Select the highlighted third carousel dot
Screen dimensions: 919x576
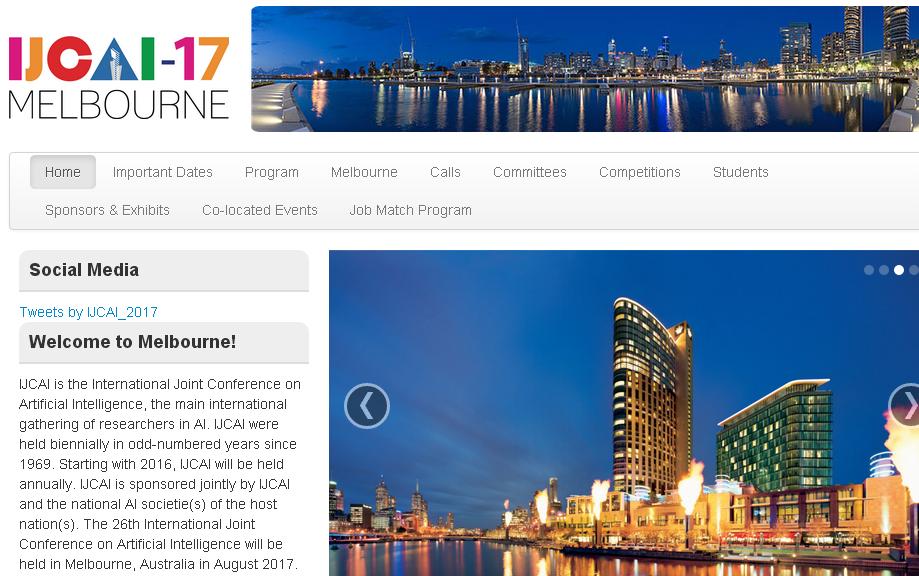(x=898, y=270)
